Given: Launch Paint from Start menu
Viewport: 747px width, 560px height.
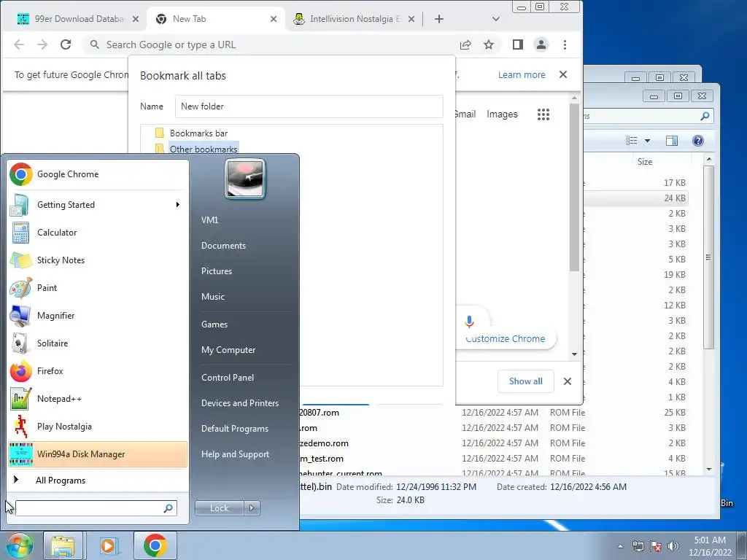Looking at the screenshot, I should (98, 287).
